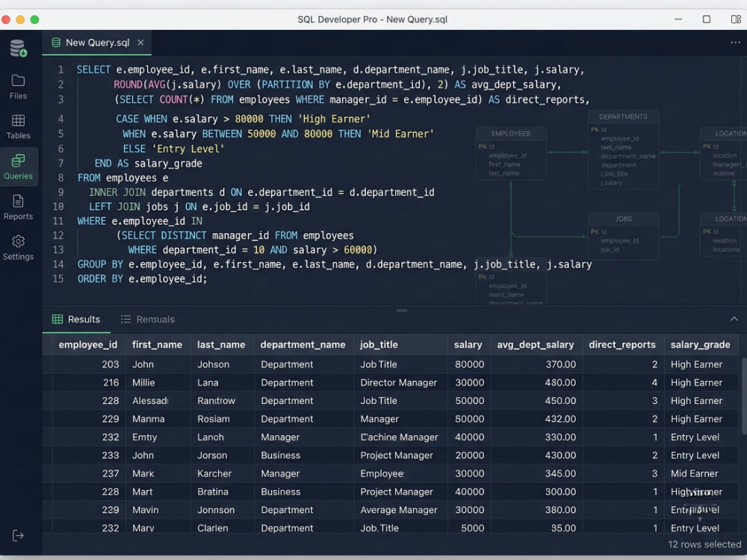Collapse the results panel chevron

point(734,319)
